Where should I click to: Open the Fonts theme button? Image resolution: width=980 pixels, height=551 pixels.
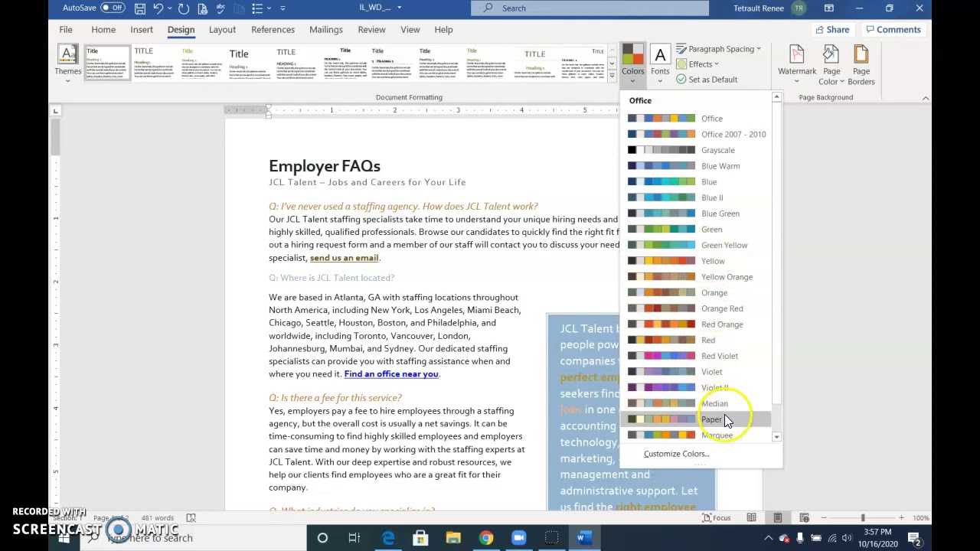(660, 64)
